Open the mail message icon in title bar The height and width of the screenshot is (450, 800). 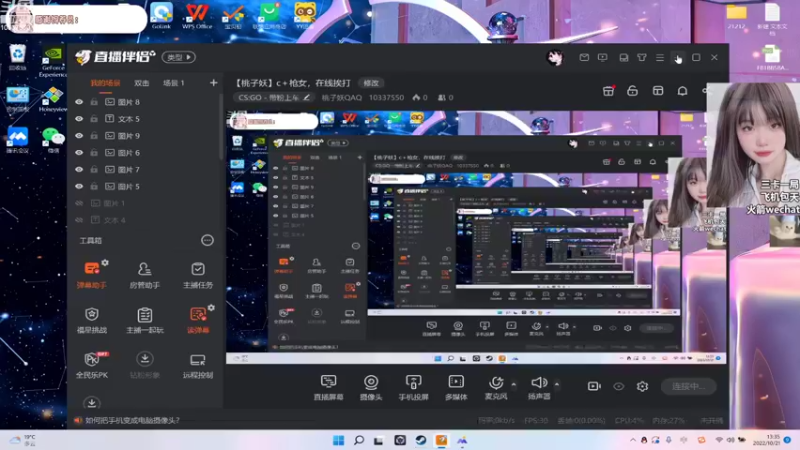click(x=584, y=58)
